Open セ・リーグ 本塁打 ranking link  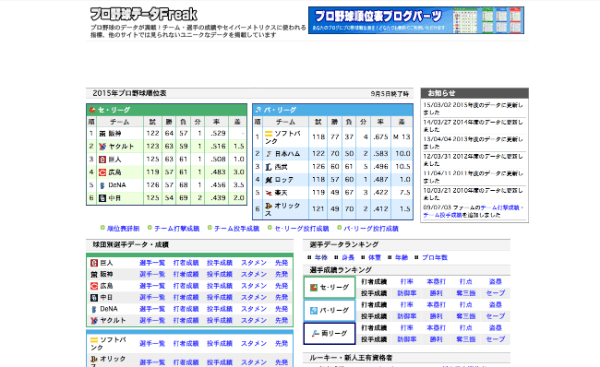[436, 282]
